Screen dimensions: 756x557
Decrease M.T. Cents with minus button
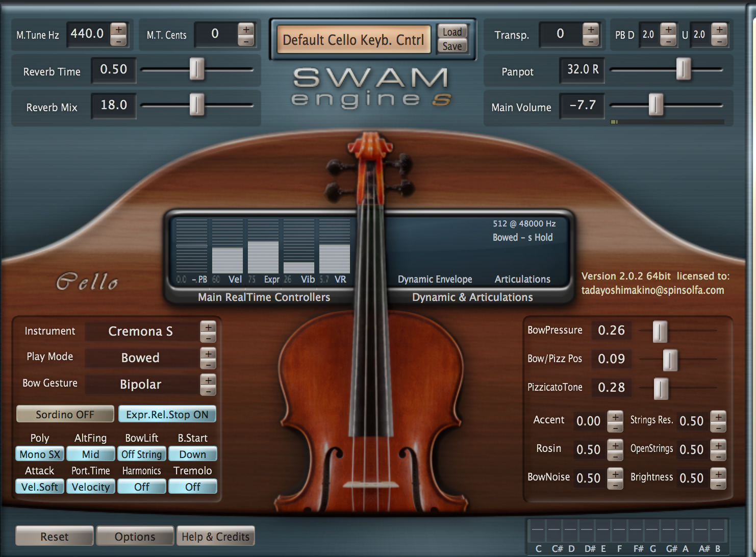[x=246, y=41]
